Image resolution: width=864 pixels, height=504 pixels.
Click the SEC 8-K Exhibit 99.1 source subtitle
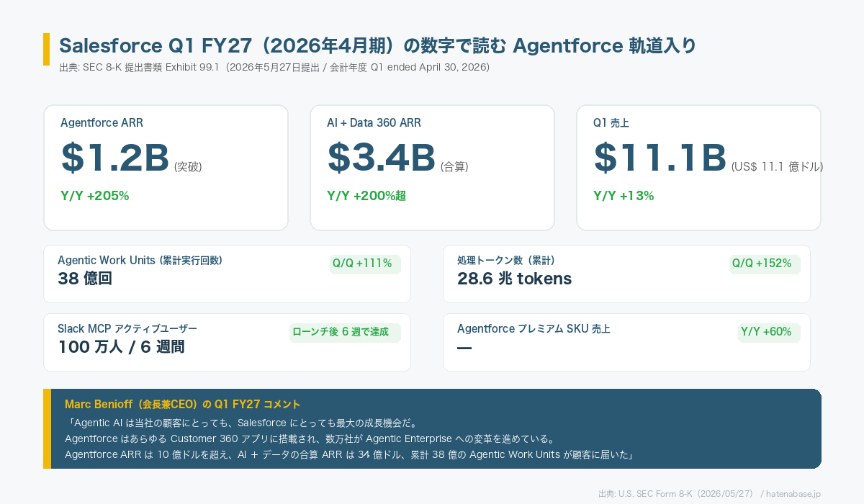(x=274, y=68)
